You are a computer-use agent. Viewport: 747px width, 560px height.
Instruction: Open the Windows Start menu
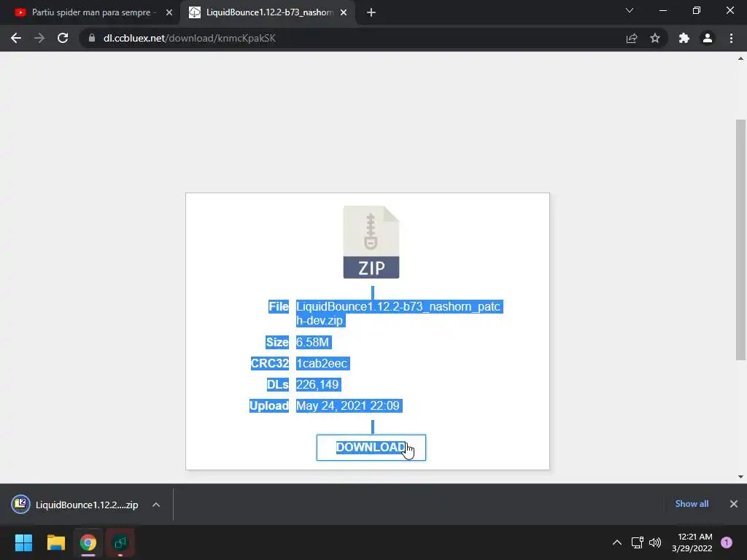[23, 542]
